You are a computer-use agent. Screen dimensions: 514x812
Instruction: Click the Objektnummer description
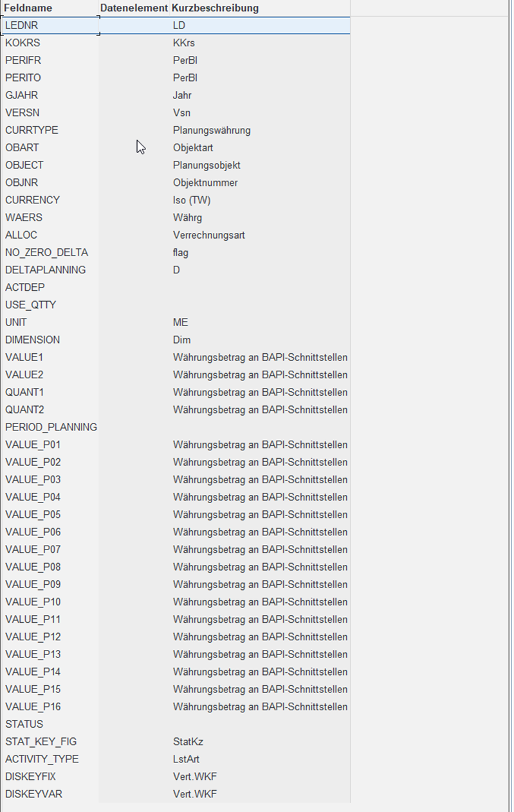coord(205,183)
